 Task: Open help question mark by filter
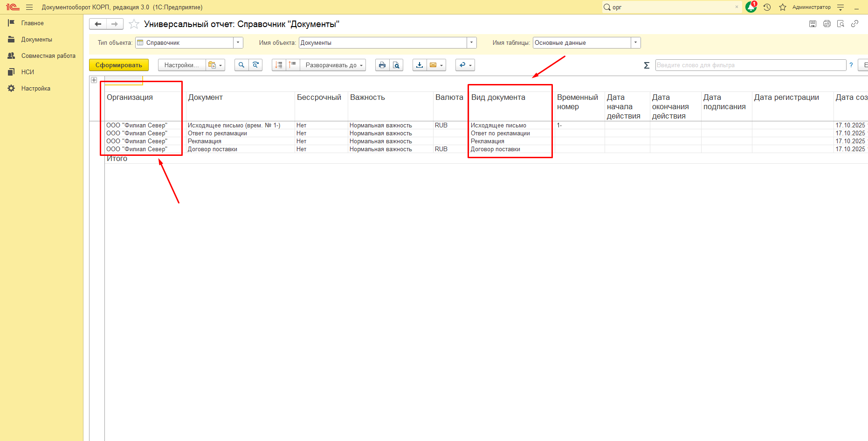point(851,65)
